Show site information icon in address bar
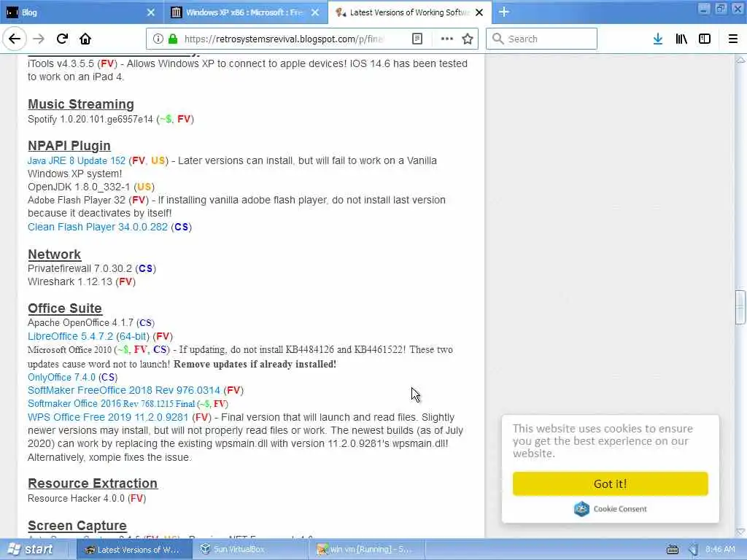Viewport: 747px width, 560px height. coord(158,39)
